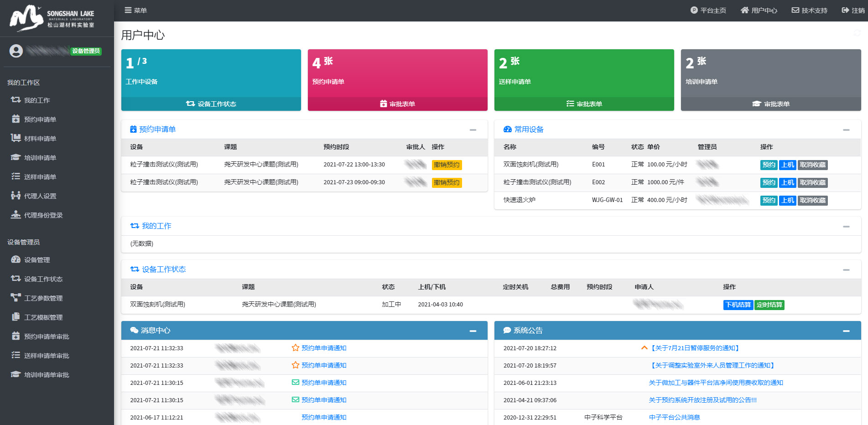Click 上机 for 粒子撞击测试仪 in 常用设备
Image resolution: width=868 pixels, height=425 pixels.
tap(787, 182)
